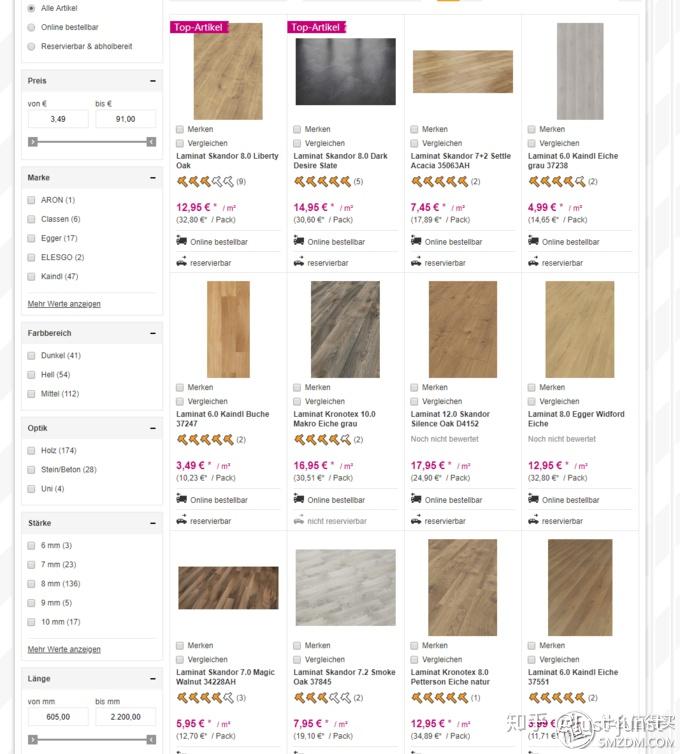Click star rating of Magic Walnut 34228AH
The image size is (680, 754).
pyautogui.click(x=205, y=698)
